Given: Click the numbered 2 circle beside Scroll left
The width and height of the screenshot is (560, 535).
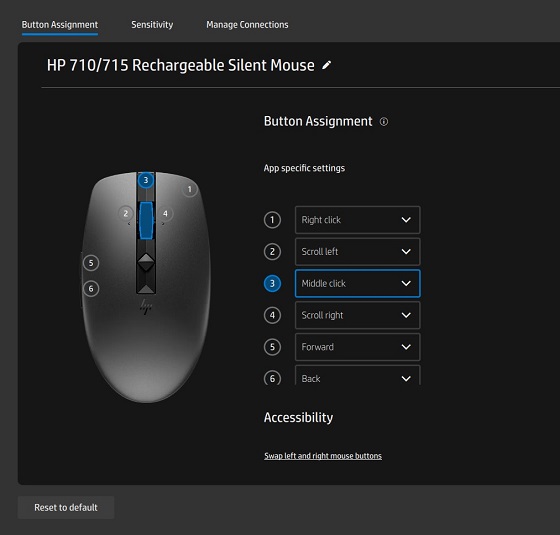Looking at the screenshot, I should (272, 252).
